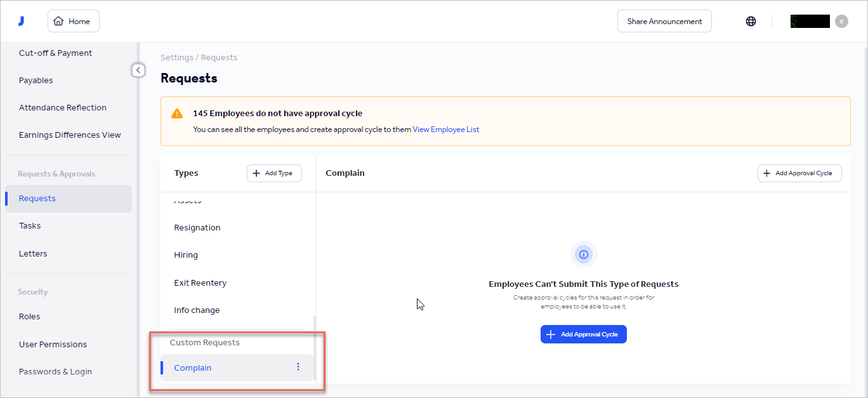The height and width of the screenshot is (398, 868).
Task: Select the Complain custom request type
Action: [192, 368]
